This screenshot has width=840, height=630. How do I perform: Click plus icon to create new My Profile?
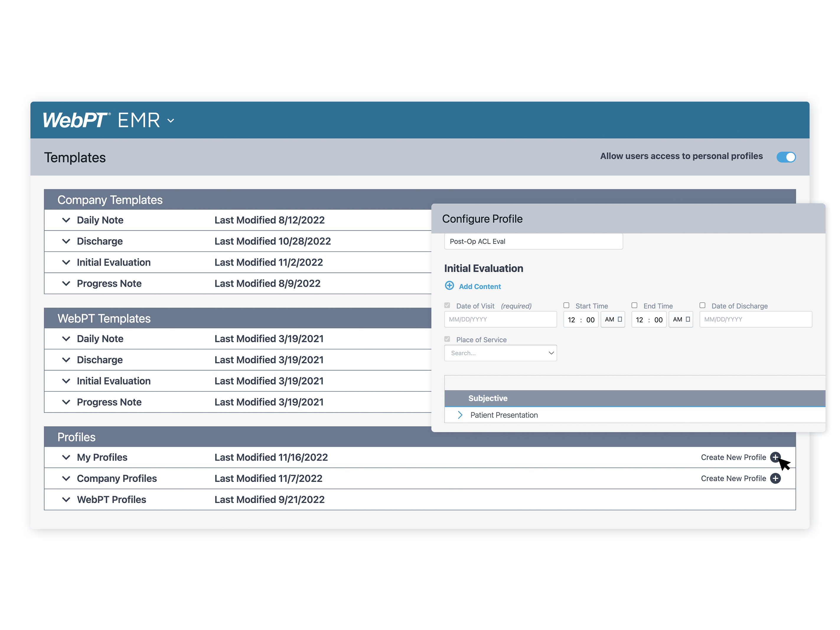coord(776,457)
